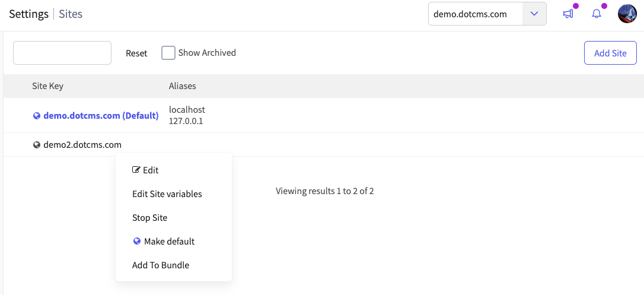Expand the site selector dropdown arrow
Viewport: 644px width, 295px height.
[x=534, y=14]
